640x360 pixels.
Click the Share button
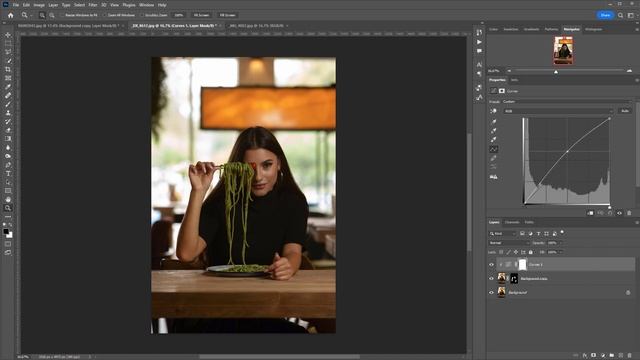605,15
